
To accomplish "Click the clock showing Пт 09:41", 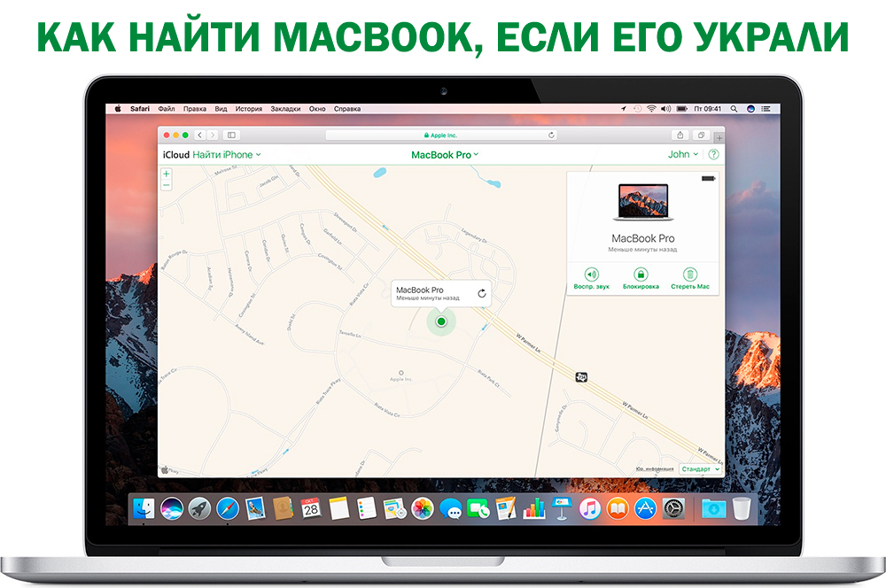I will (x=707, y=108).
